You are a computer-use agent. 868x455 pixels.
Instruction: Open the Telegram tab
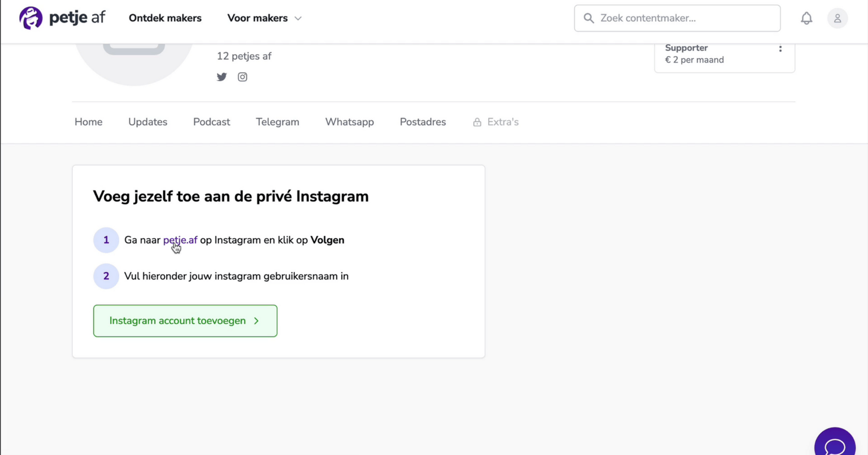pyautogui.click(x=277, y=122)
